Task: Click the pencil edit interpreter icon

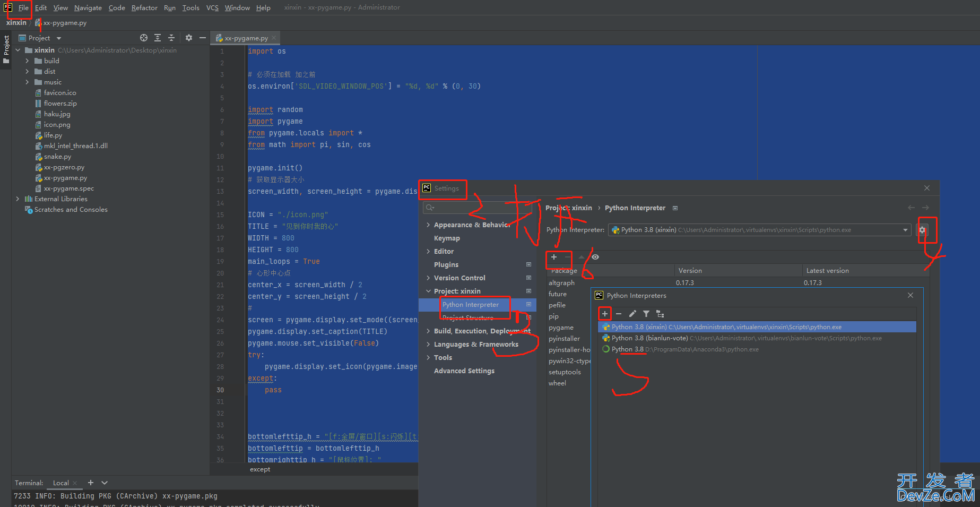Action: tap(632, 314)
